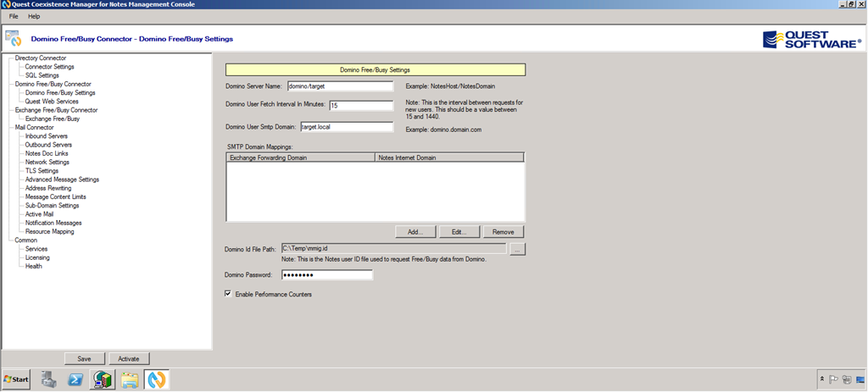Open the books-and-computer taskbar icon

click(103, 379)
